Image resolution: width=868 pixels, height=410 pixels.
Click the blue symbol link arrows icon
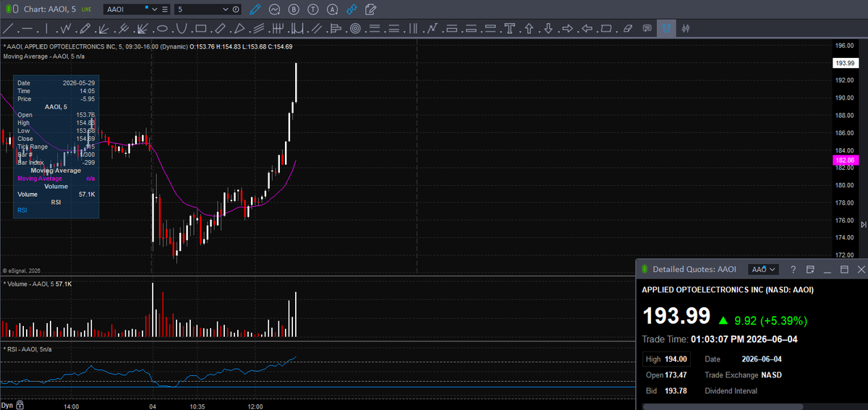click(x=352, y=9)
